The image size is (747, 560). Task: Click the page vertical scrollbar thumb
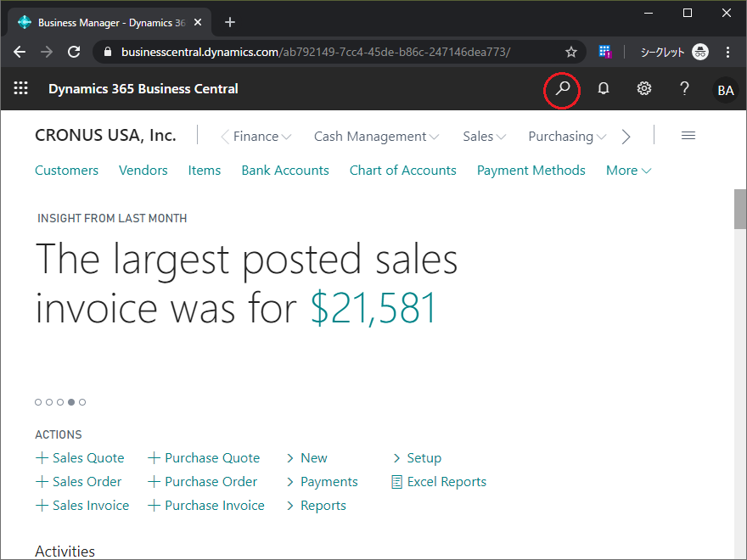tap(740, 209)
